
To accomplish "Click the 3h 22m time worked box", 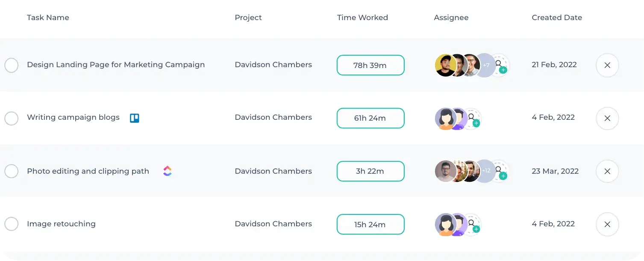I will pyautogui.click(x=371, y=171).
